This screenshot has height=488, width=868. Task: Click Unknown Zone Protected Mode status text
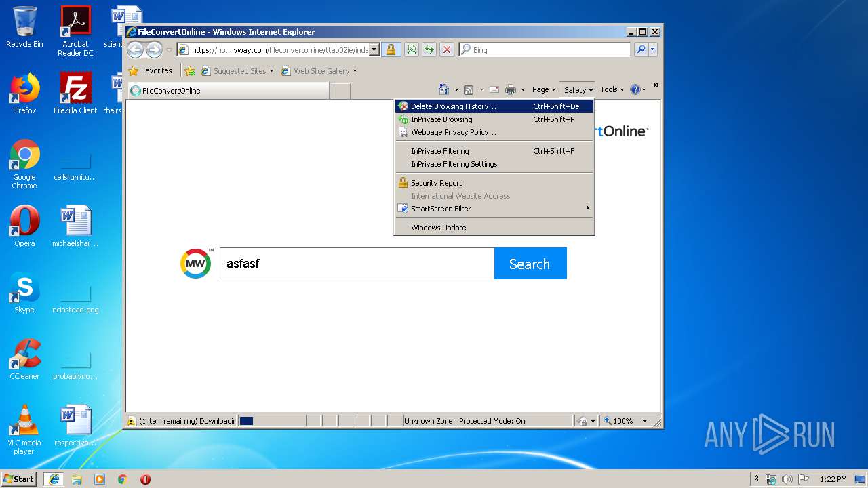coord(465,421)
